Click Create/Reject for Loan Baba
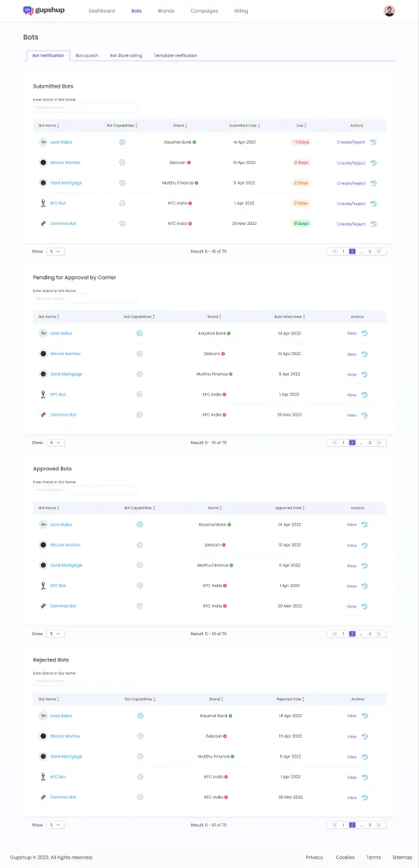 coord(351,142)
